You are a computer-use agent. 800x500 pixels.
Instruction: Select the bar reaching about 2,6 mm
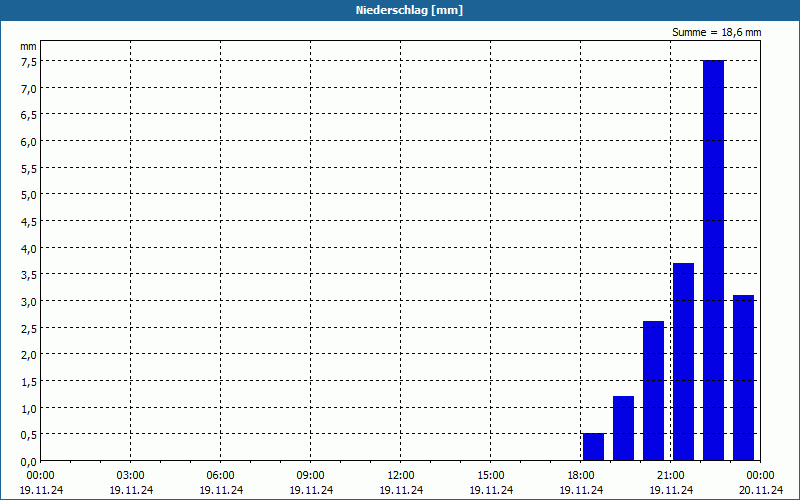[x=653, y=391]
